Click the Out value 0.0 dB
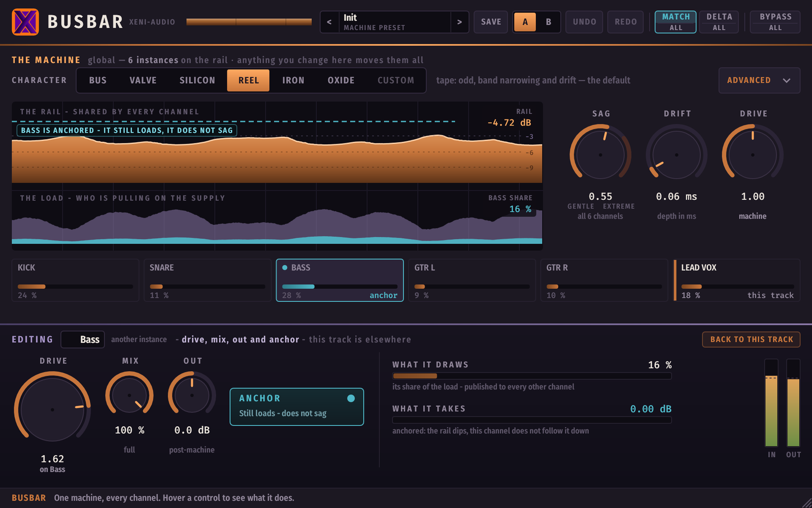812x508 pixels. pyautogui.click(x=192, y=430)
